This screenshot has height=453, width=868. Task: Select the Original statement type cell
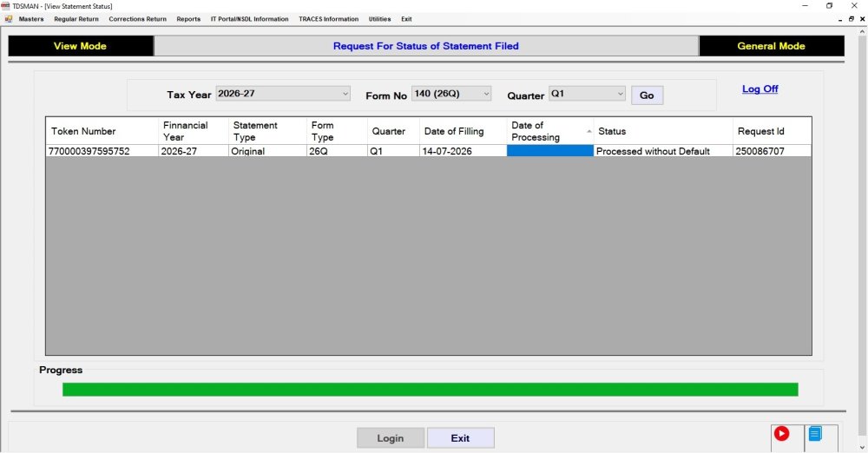[x=267, y=151]
